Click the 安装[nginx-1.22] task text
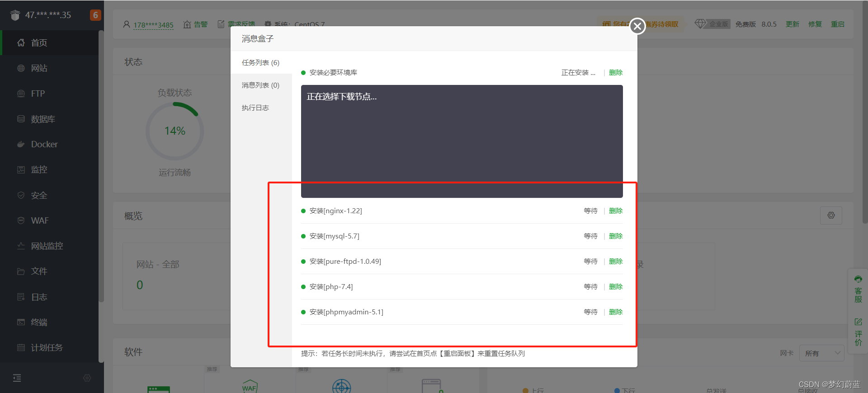Screen dimensions: 868x393 coord(336,211)
